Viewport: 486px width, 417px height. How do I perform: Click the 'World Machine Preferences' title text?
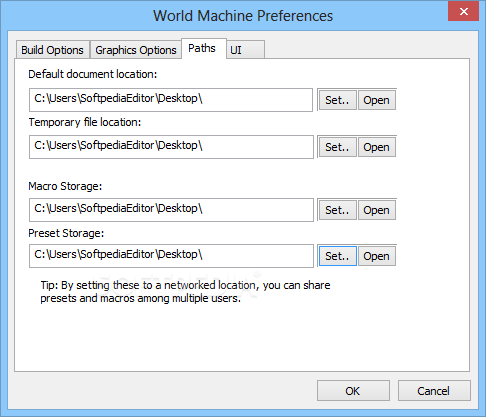coord(243,16)
